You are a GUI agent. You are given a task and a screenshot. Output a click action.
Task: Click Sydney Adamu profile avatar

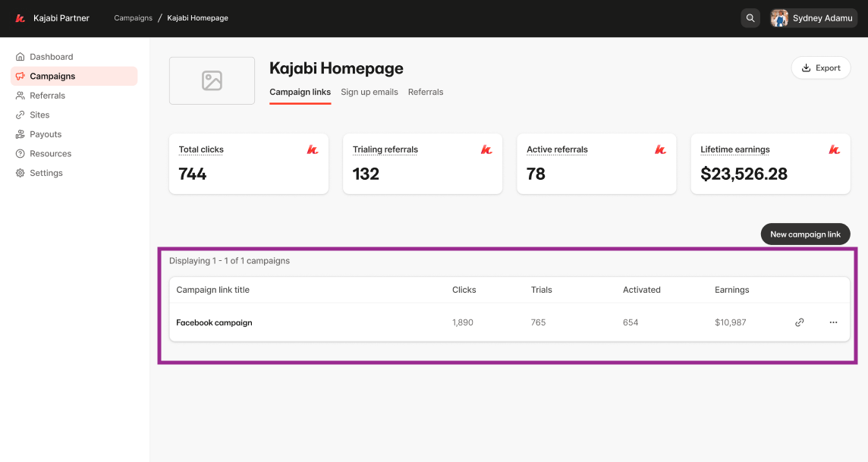coord(779,18)
